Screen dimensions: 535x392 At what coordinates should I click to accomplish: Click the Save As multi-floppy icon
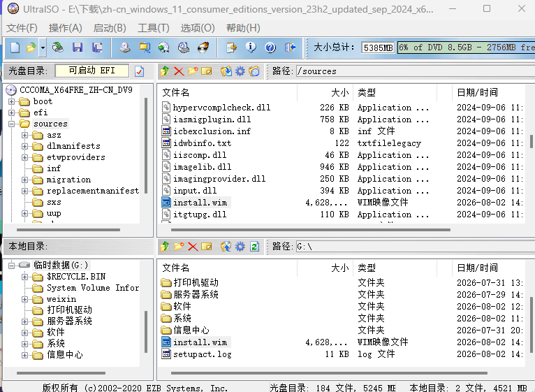[x=97, y=48]
